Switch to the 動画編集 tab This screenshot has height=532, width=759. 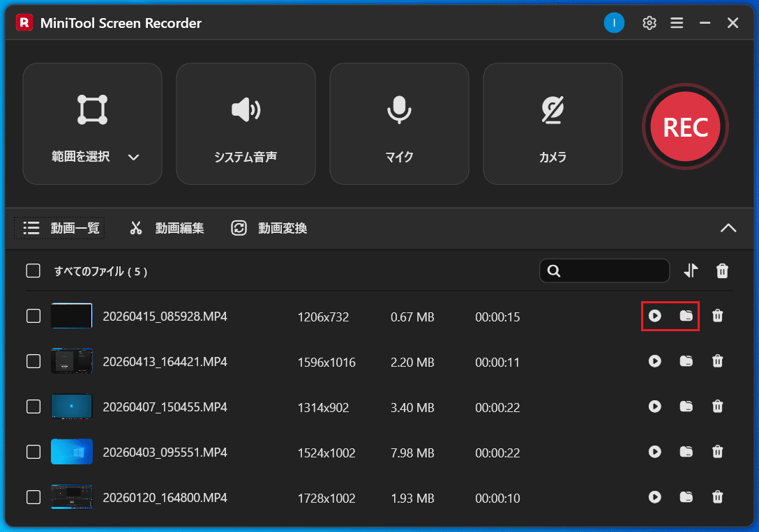pos(167,228)
